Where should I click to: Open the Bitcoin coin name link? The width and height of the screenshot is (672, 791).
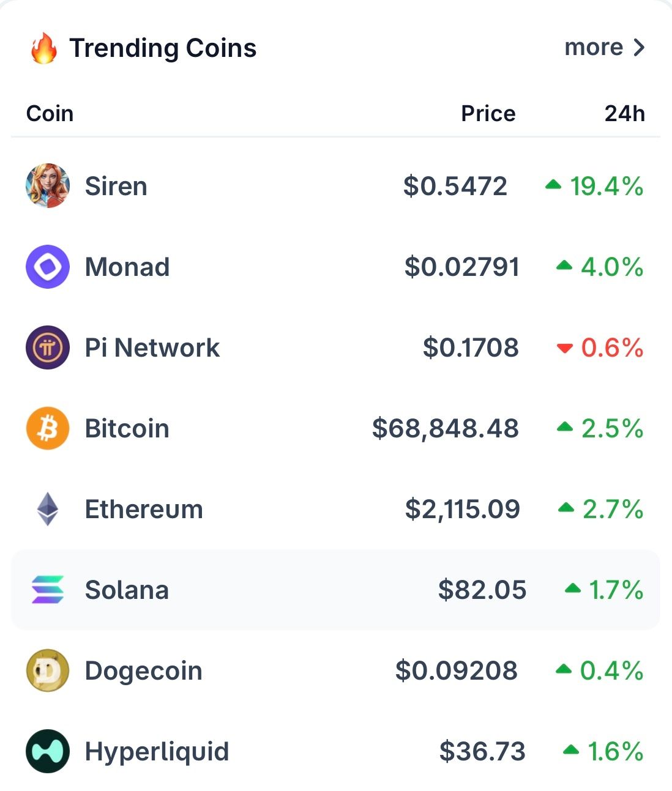pos(127,428)
